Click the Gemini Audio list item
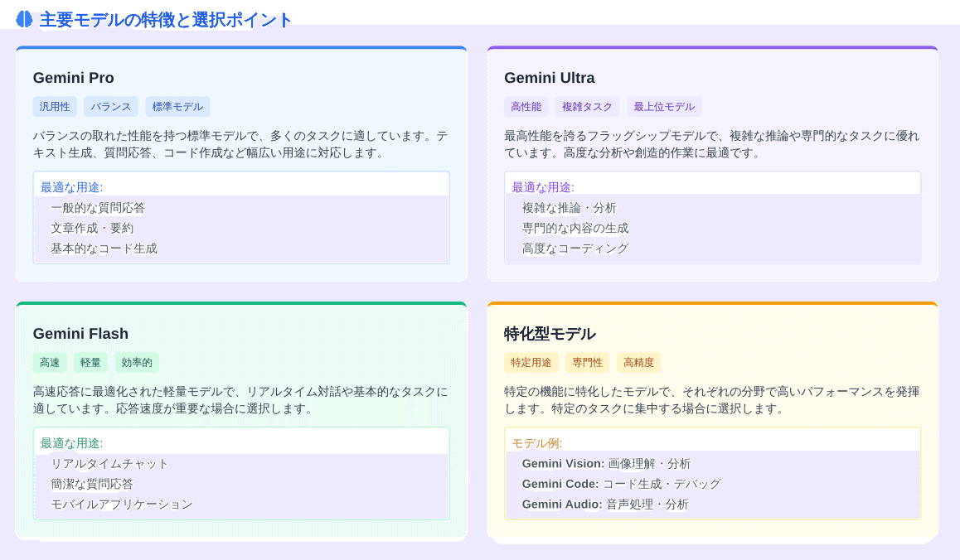 coord(605,504)
